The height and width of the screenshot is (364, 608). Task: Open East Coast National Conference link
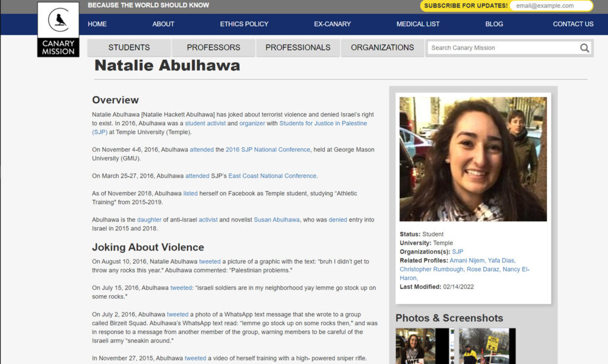point(272,176)
